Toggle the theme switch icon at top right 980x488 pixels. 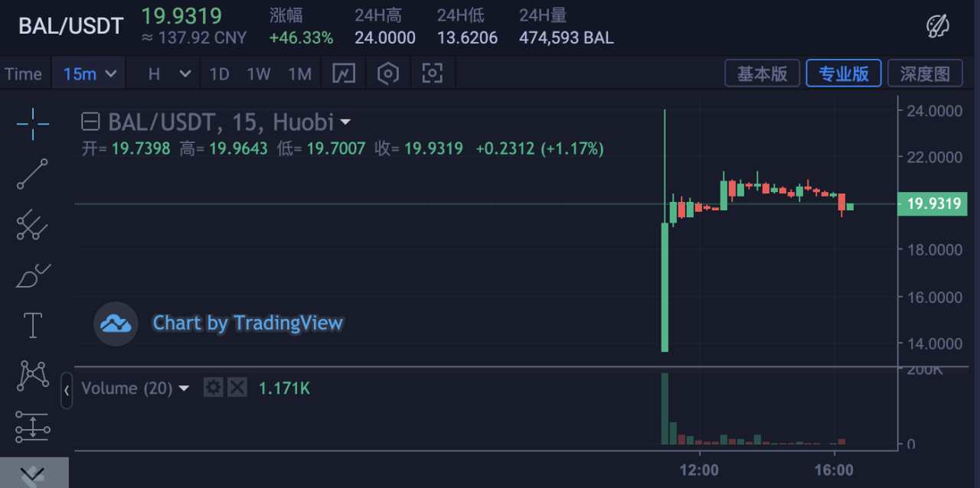937,25
